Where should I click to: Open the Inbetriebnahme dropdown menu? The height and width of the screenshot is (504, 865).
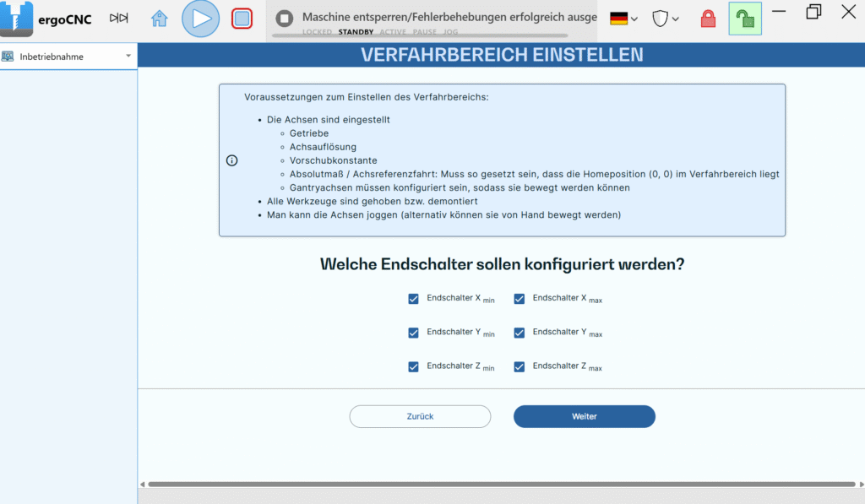[x=68, y=57]
